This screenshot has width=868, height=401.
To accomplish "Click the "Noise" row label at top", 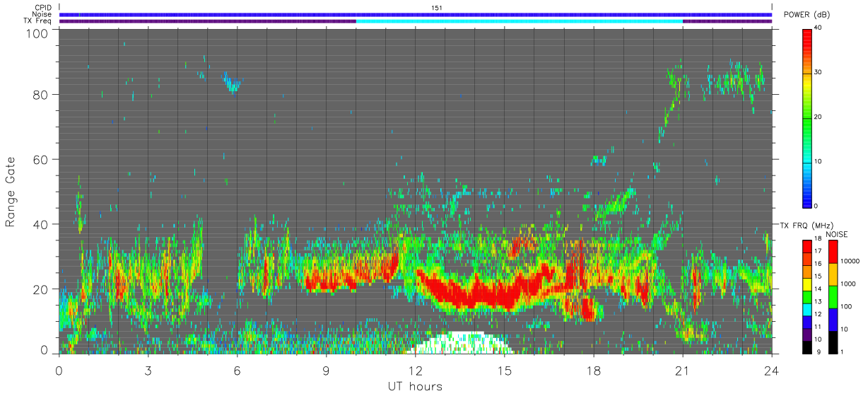I will (42, 14).
